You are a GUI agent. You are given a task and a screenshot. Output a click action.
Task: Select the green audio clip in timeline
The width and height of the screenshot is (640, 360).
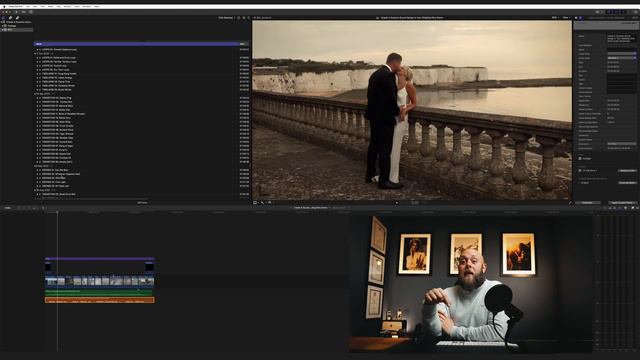click(98, 292)
